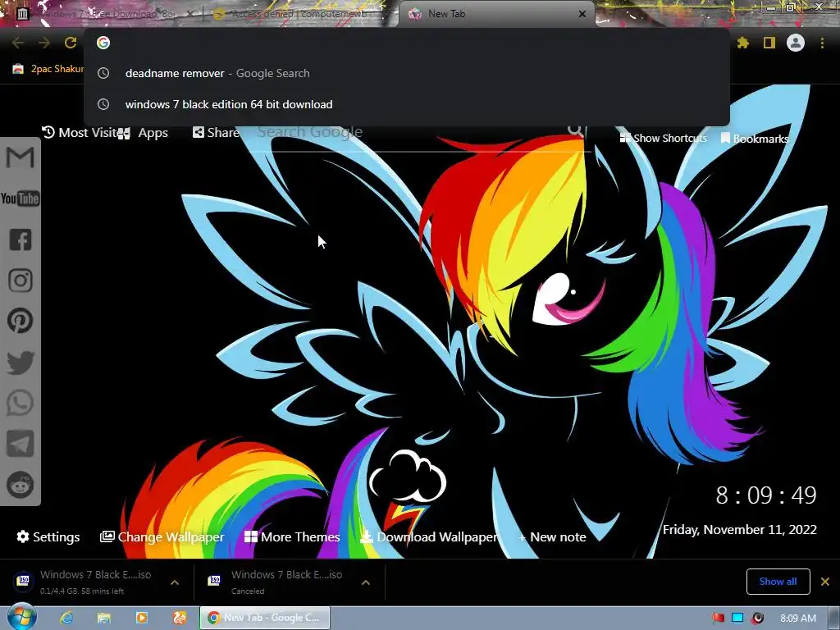Screen dimensions: 840x630
Task: Open the Chrome profile avatar
Action: click(x=796, y=43)
